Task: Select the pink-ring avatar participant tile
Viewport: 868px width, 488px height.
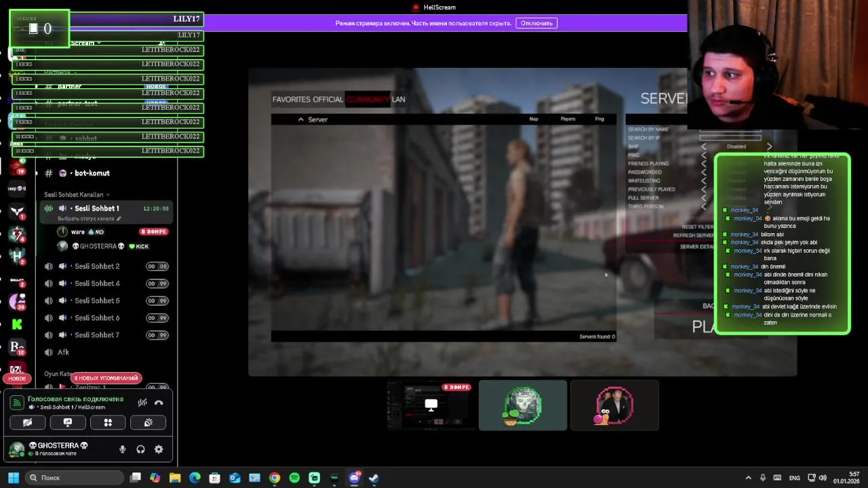Action: (x=614, y=405)
